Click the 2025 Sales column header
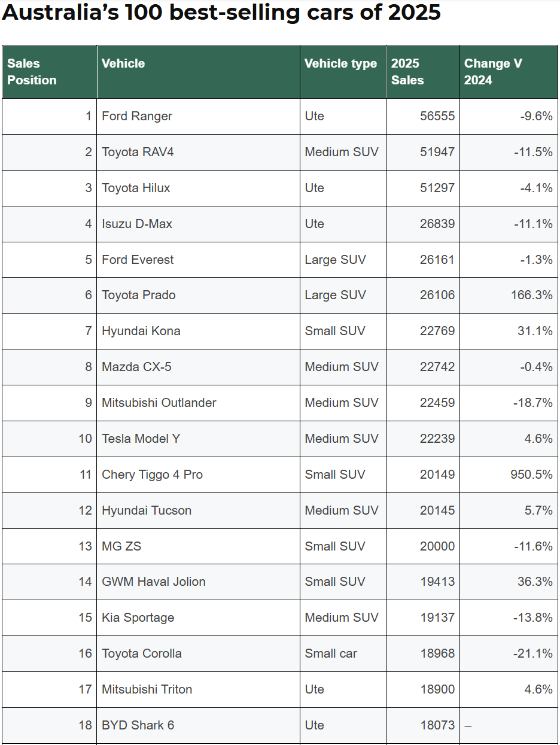 click(407, 72)
